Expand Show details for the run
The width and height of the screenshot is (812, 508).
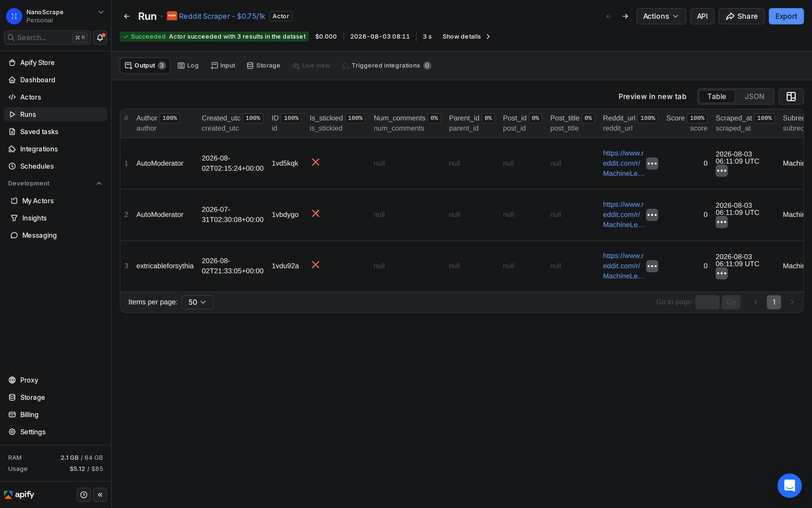(x=466, y=37)
